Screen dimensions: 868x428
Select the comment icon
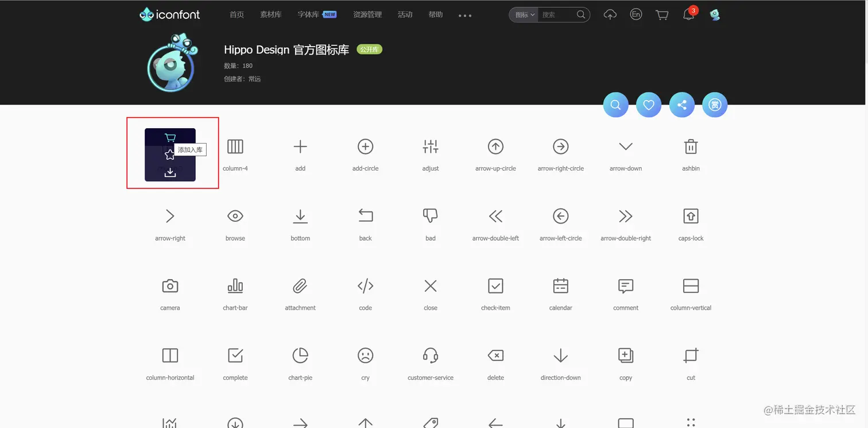(626, 286)
